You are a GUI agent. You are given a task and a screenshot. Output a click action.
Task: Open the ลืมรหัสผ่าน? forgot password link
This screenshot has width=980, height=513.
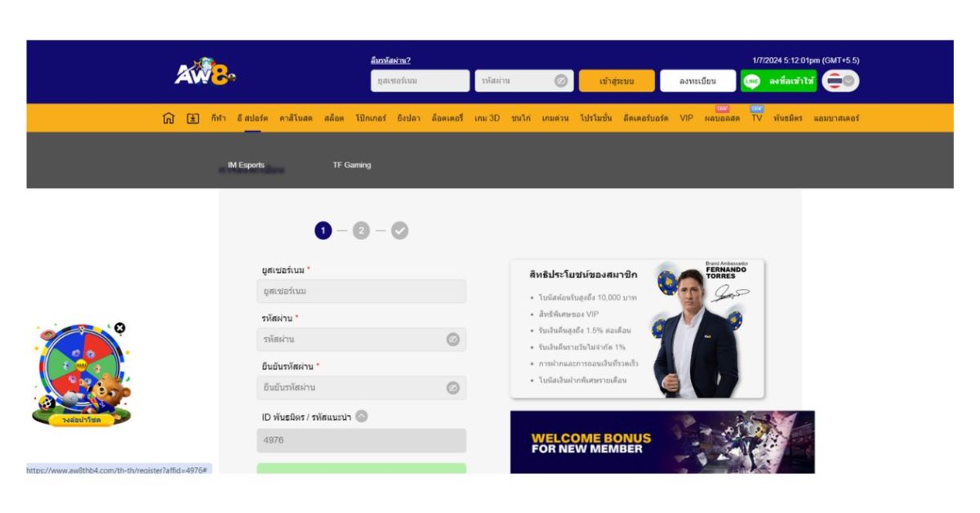pos(390,60)
